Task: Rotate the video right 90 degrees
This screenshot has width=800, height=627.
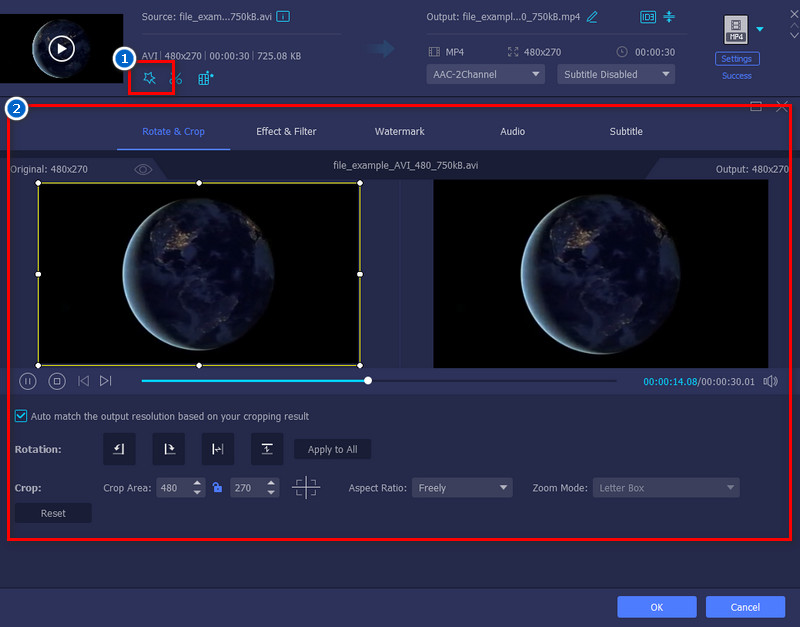Action: 168,449
